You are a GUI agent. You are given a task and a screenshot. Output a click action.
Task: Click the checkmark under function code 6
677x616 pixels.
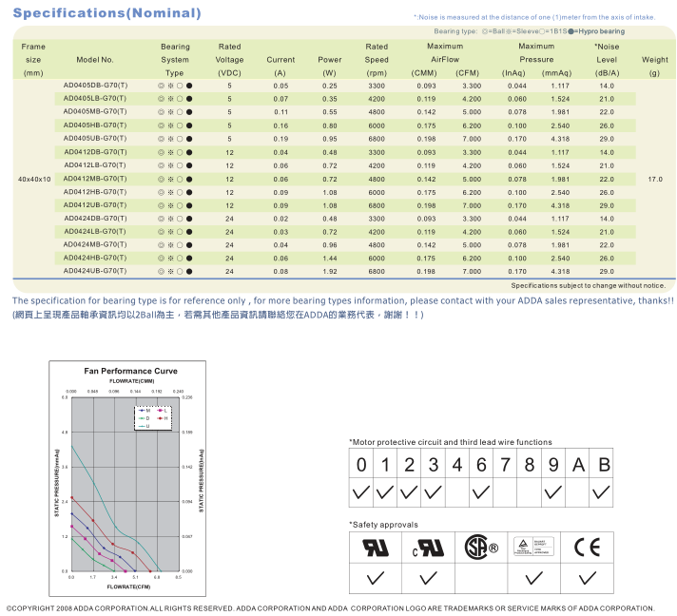[x=480, y=492]
